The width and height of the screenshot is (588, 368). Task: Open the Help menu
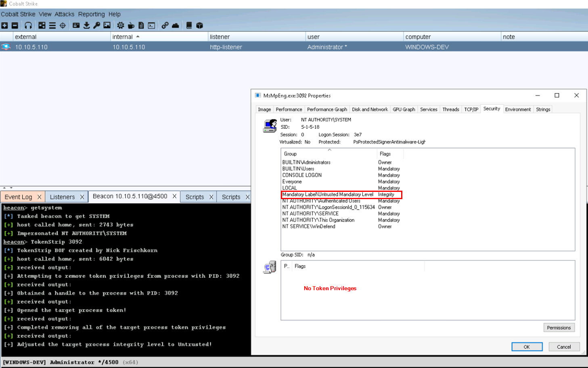114,14
